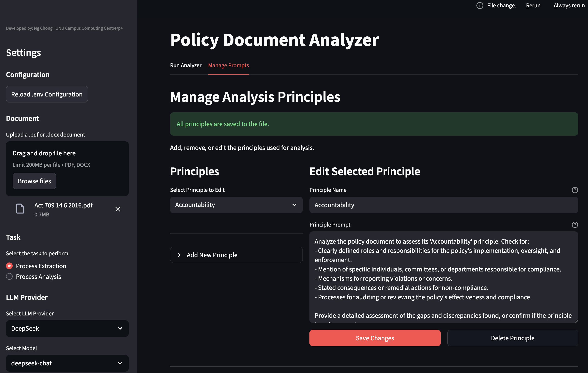Select the Process Analysis task
Viewport: 588px width, 373px height.
[9, 276]
